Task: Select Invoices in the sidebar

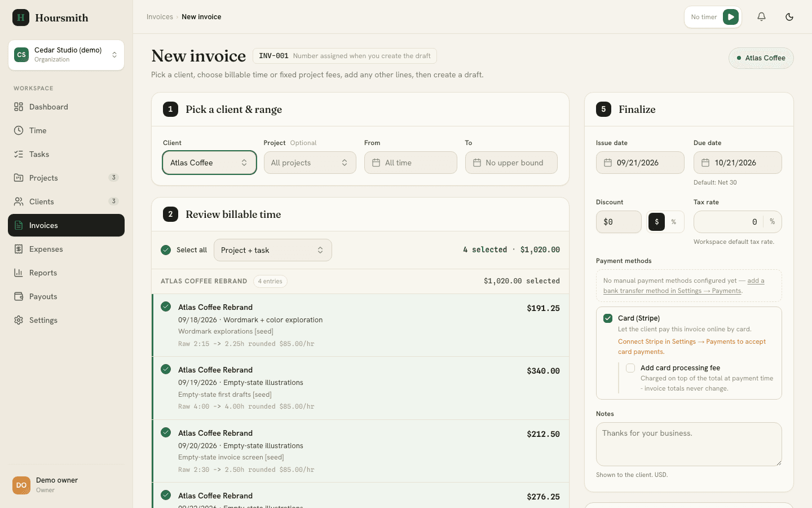Action: coord(67,225)
